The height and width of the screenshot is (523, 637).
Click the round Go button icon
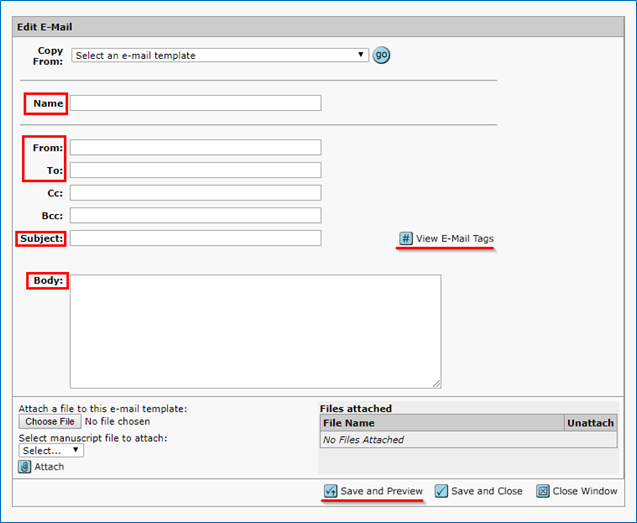click(x=381, y=55)
